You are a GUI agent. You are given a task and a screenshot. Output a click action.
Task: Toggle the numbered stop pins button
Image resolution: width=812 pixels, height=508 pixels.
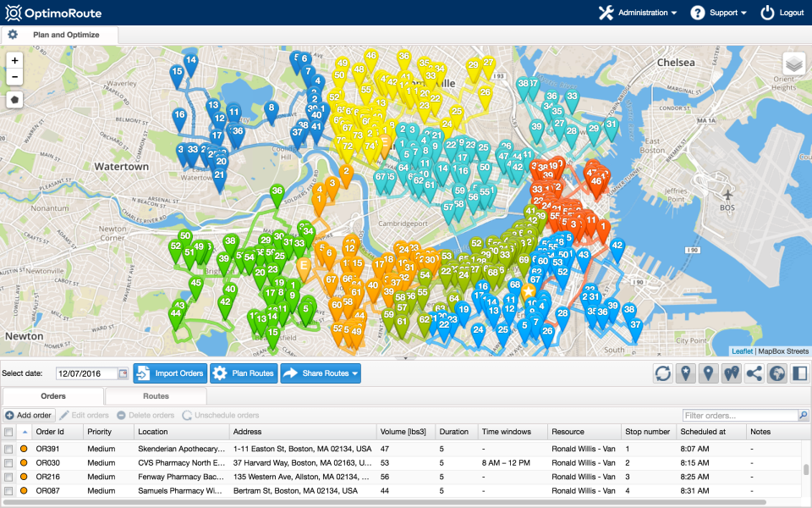click(x=731, y=373)
